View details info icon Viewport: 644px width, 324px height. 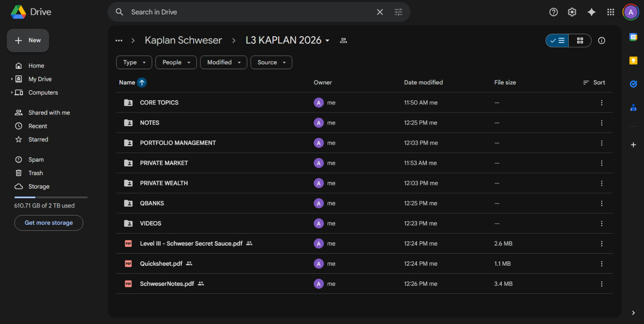coord(602,41)
